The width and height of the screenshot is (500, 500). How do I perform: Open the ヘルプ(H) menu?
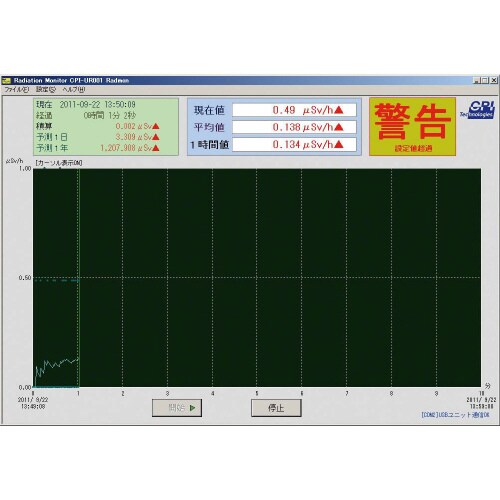pos(74,89)
